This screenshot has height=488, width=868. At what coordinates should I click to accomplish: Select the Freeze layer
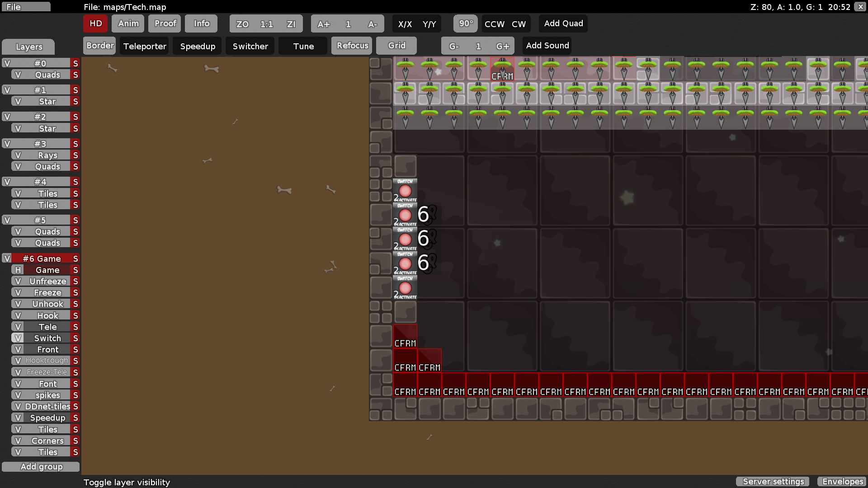click(x=47, y=292)
